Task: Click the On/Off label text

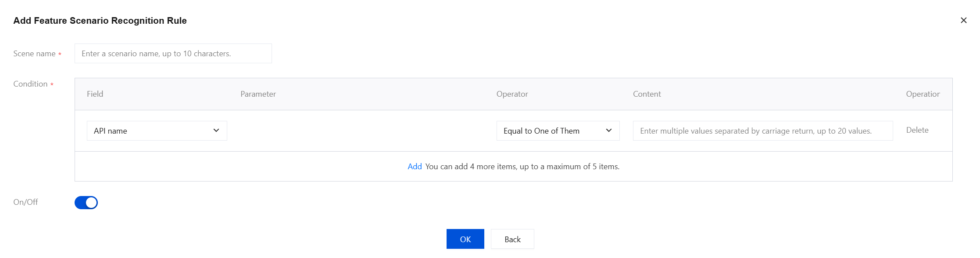Action: [25, 202]
